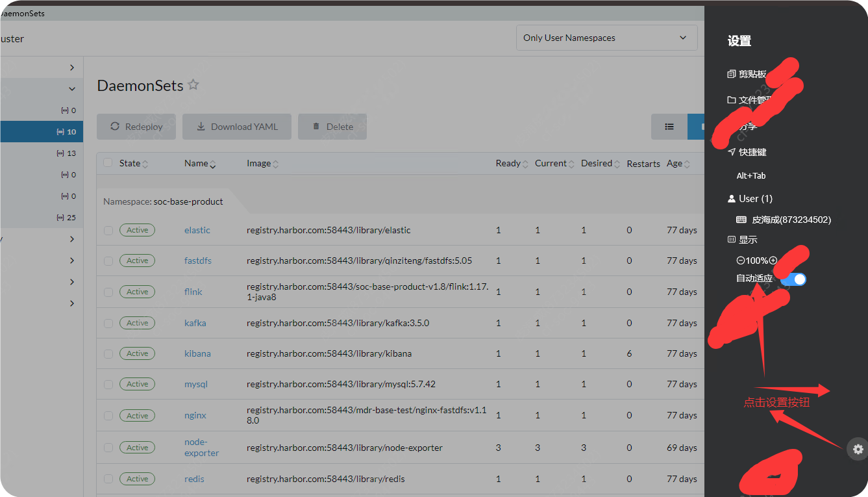Open the sidebar item with count 13
Viewport: 868px width, 497px height.
[42, 153]
